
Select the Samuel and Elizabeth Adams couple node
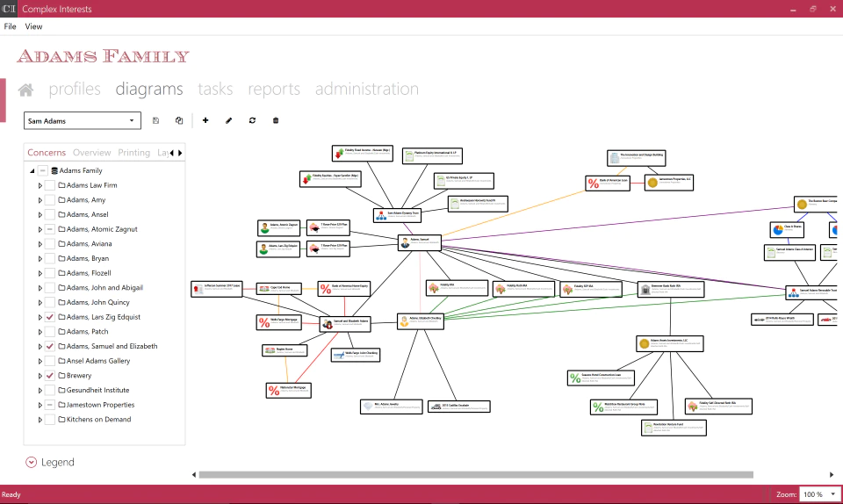pos(345,323)
